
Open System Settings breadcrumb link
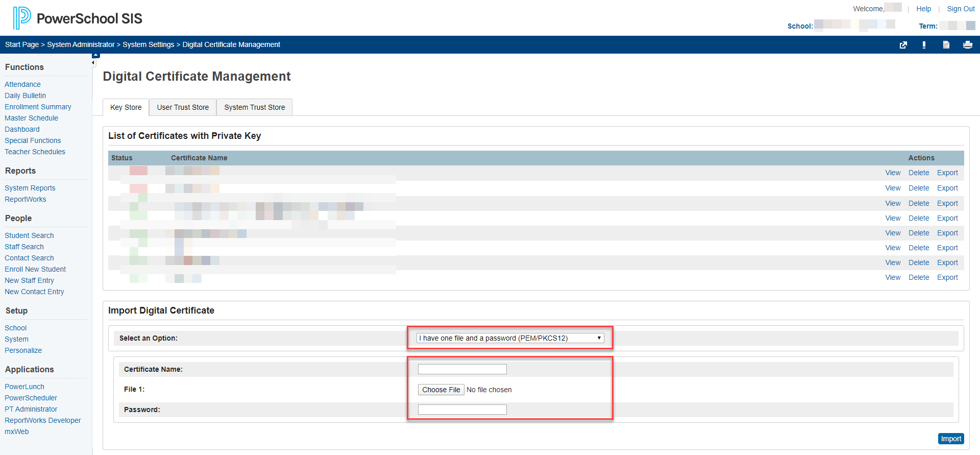coord(149,44)
